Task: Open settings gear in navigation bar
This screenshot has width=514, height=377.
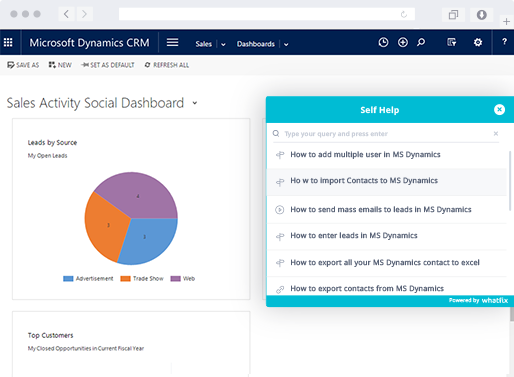Action: [x=478, y=42]
